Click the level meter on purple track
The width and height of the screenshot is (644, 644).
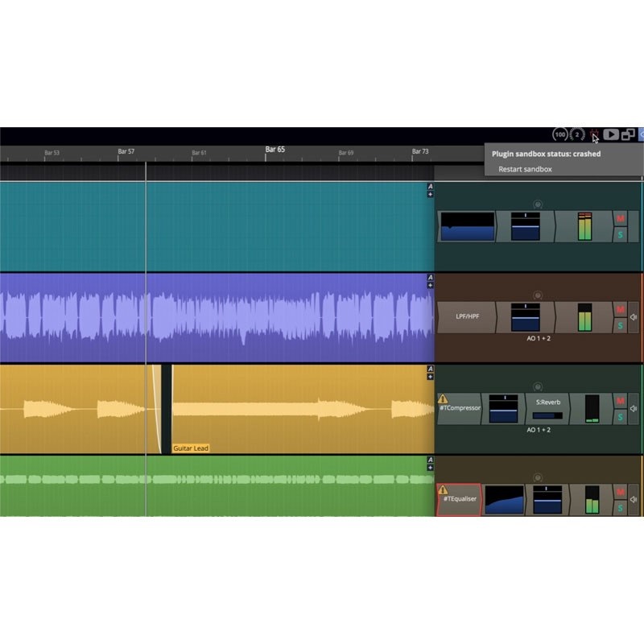point(585,317)
